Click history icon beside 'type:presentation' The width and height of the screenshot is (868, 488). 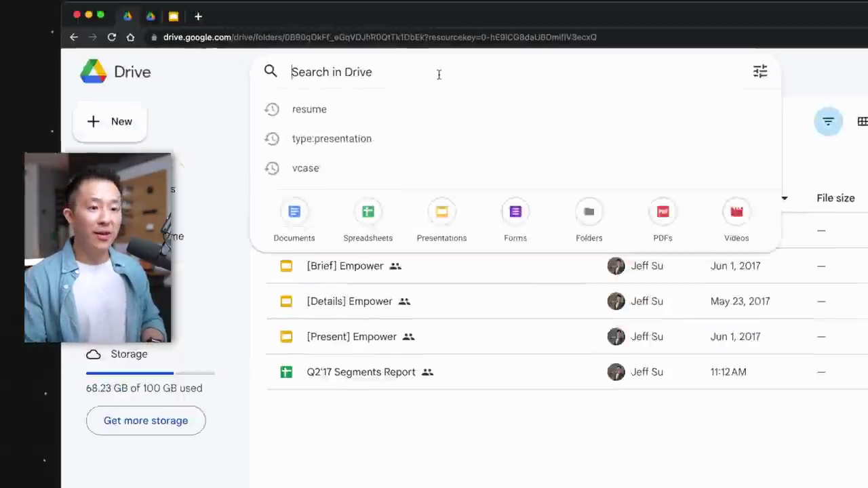pyautogui.click(x=272, y=138)
